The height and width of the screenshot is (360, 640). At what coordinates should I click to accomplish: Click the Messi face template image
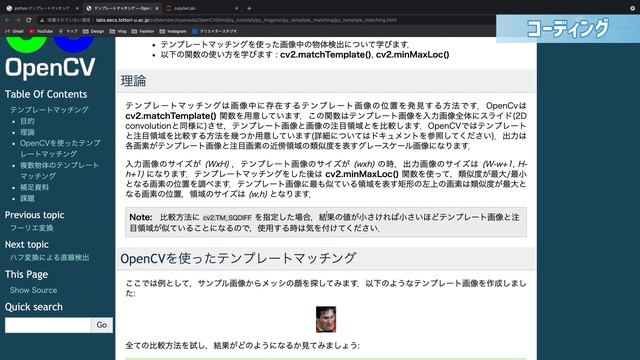[326, 320]
